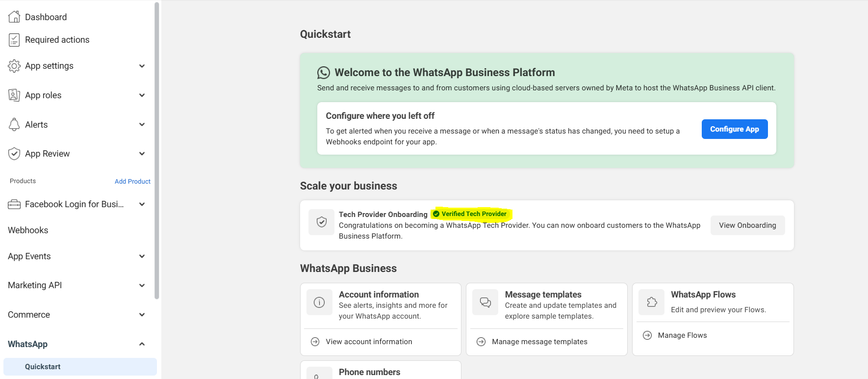Open View account information link
This screenshot has height=379, width=868.
tap(369, 342)
